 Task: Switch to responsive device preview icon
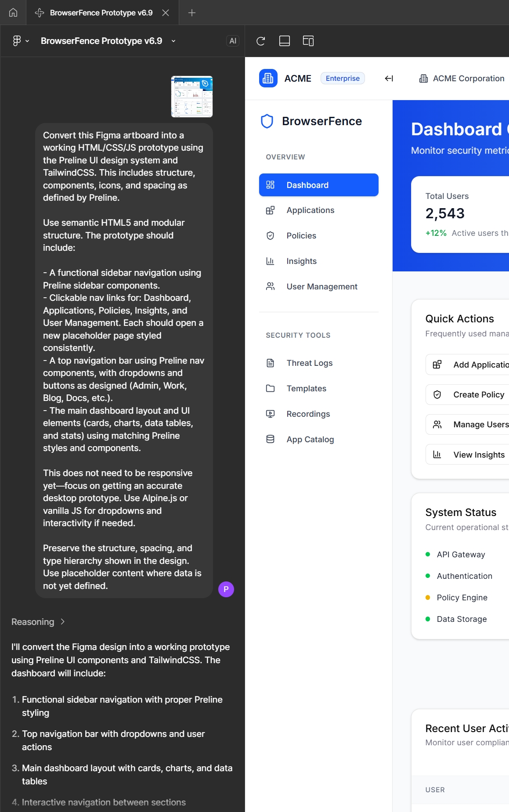[x=308, y=41]
